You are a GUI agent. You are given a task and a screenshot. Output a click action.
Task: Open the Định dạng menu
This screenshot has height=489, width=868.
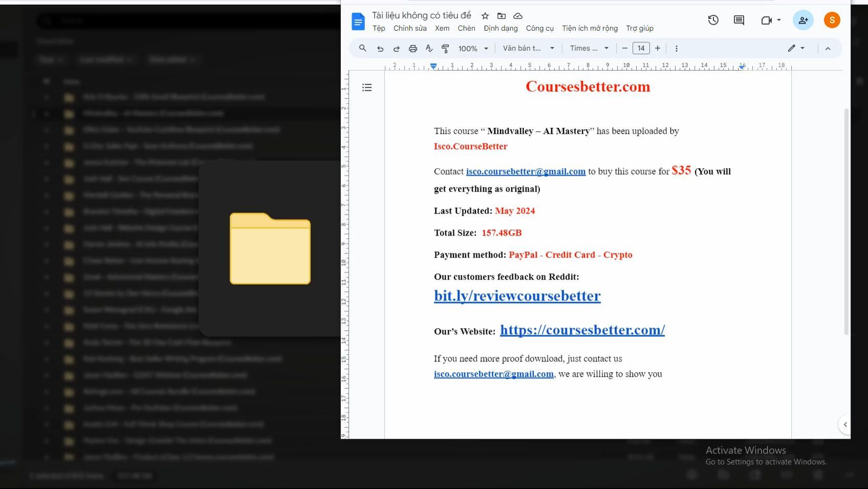pyautogui.click(x=501, y=28)
